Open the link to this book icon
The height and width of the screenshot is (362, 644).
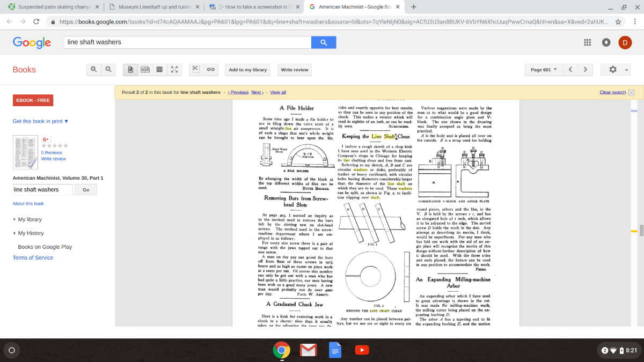pyautogui.click(x=211, y=70)
